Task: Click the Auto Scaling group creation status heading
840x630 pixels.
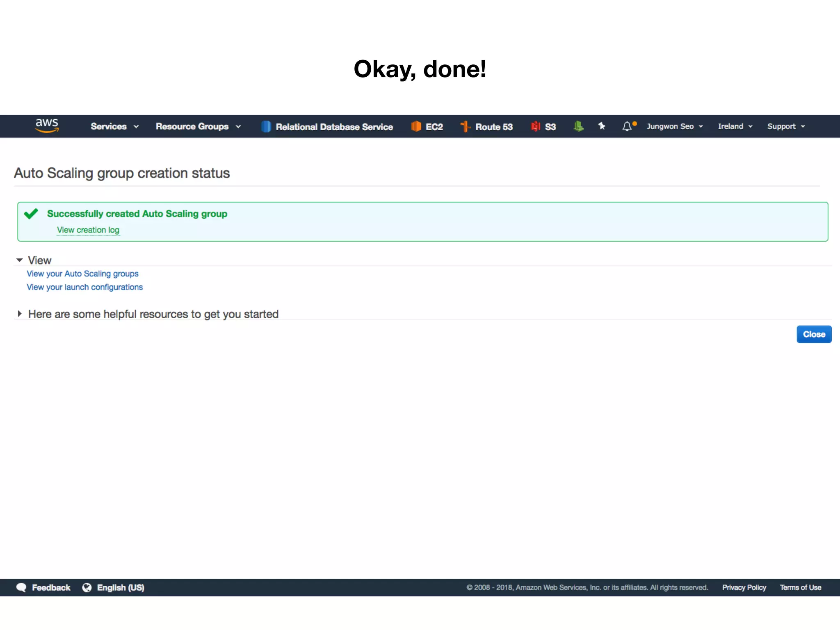Action: [122, 173]
